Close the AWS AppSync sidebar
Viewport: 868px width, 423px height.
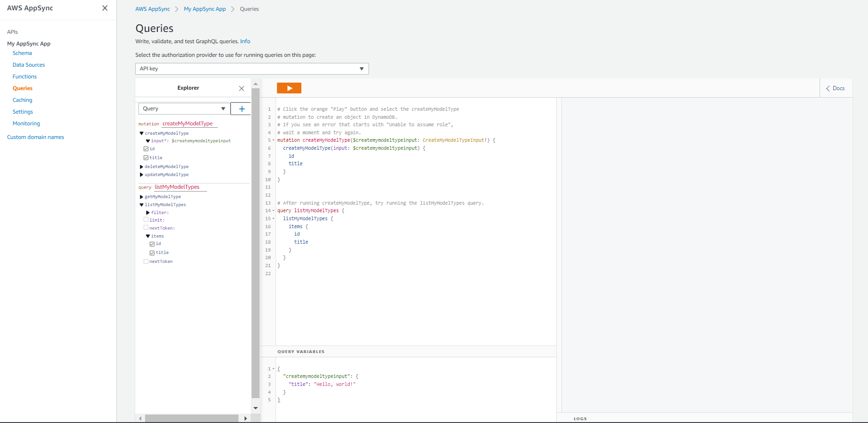[x=105, y=8]
